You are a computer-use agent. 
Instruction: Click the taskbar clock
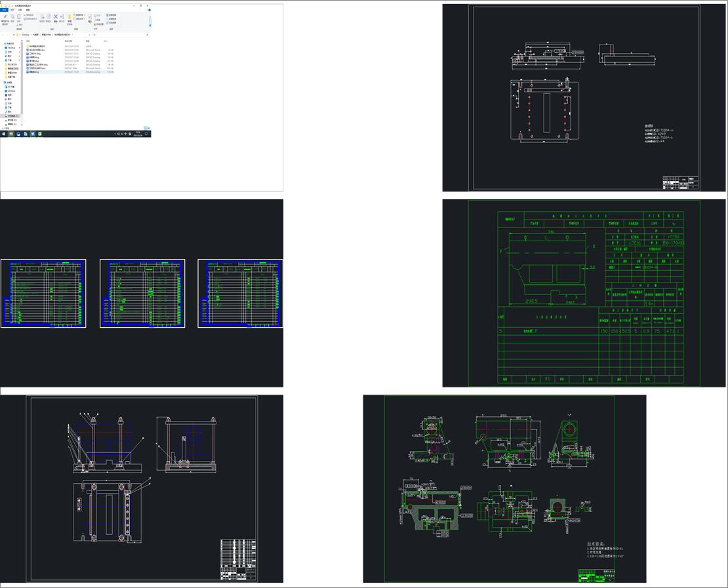(138, 134)
